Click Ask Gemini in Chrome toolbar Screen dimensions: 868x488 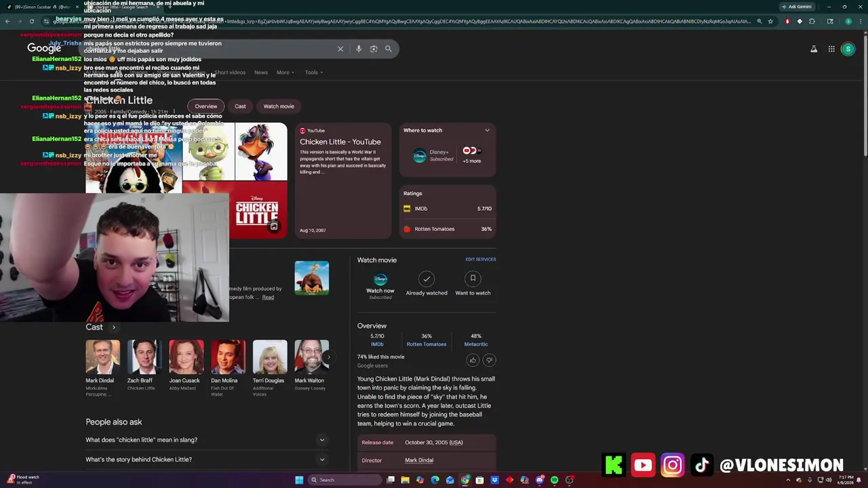[797, 7]
